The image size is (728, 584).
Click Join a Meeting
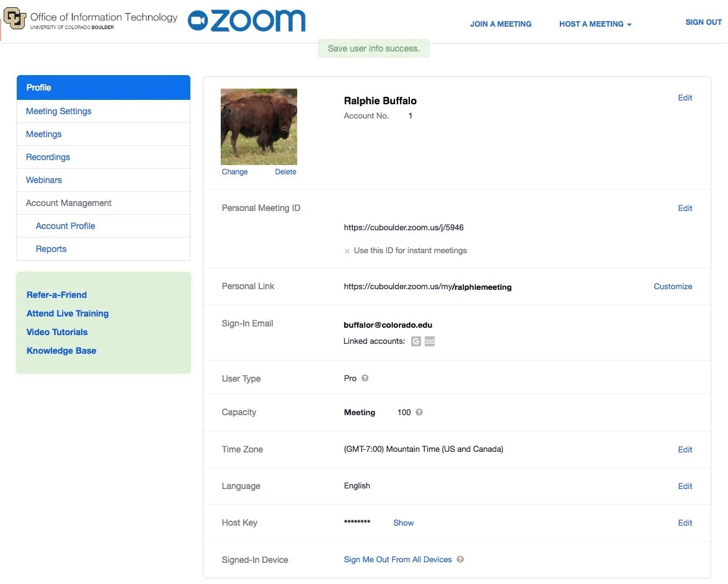click(501, 24)
